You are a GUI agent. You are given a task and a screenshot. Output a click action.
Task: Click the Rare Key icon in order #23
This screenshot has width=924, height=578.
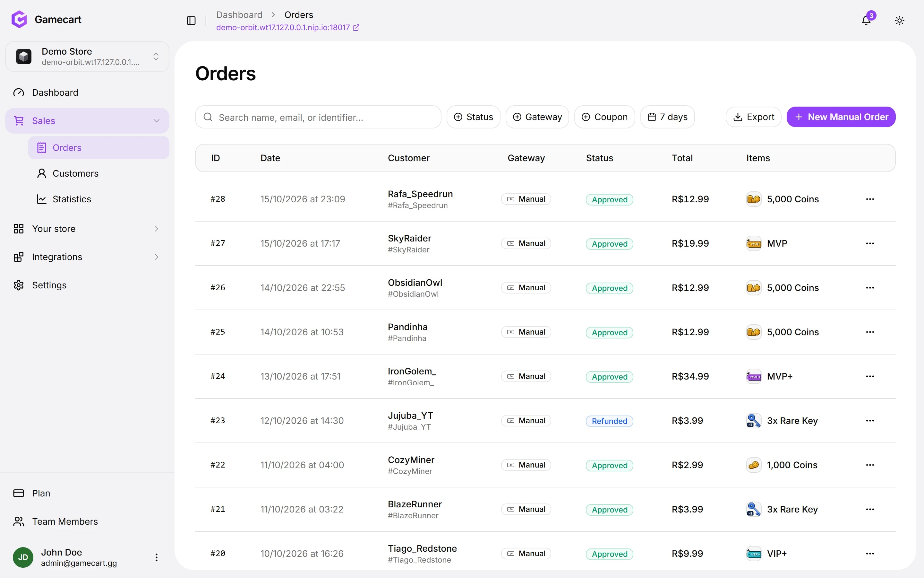tap(753, 421)
